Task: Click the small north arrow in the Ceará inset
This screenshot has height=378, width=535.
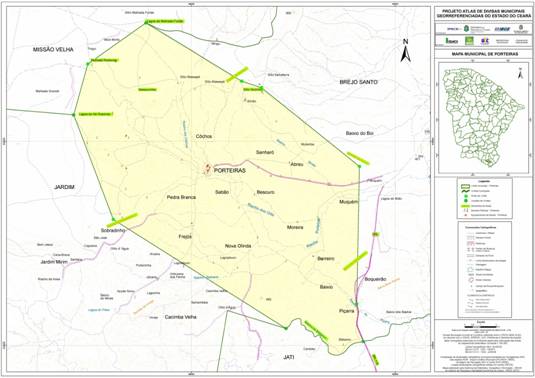Action: (x=520, y=73)
